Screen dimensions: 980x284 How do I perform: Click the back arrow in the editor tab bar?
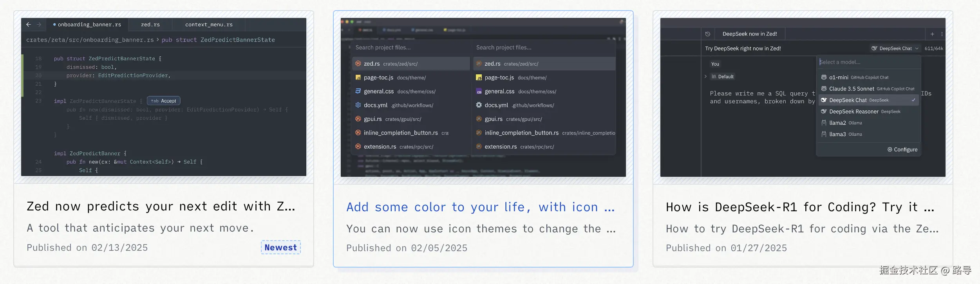pos(29,24)
